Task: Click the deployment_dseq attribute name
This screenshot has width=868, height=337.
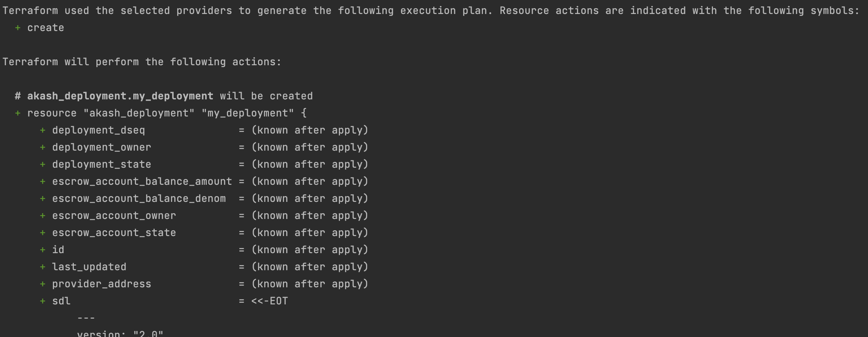Action: coord(98,130)
